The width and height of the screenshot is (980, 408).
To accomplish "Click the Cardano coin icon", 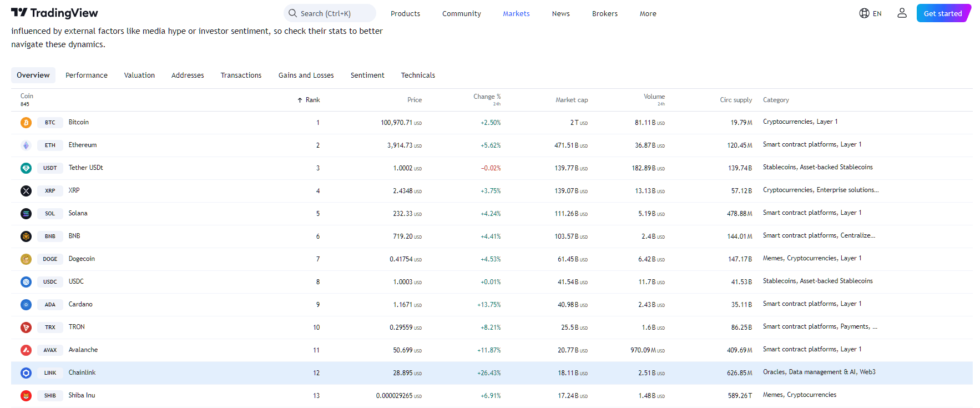I will 26,305.
